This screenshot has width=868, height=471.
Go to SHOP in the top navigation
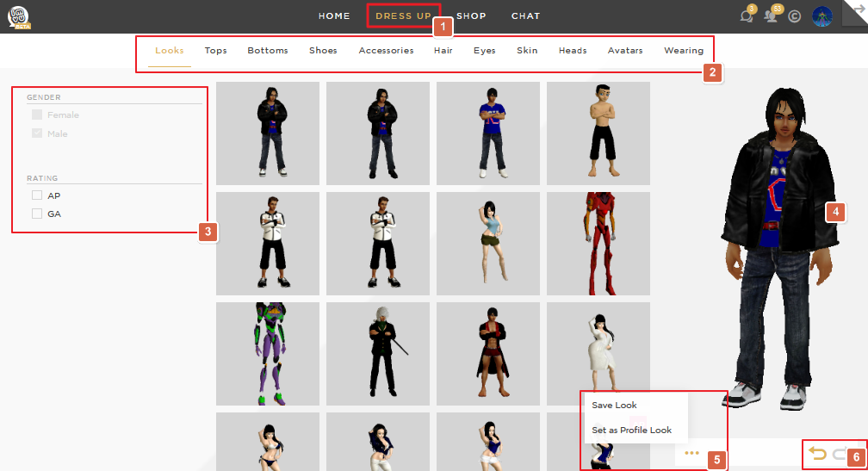pyautogui.click(x=471, y=15)
